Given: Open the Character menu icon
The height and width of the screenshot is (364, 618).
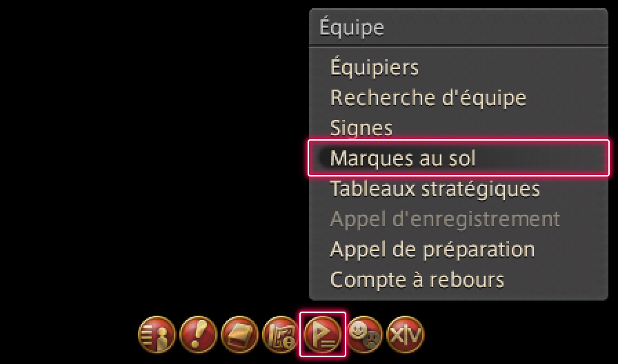Looking at the screenshot, I should pos(157,334).
